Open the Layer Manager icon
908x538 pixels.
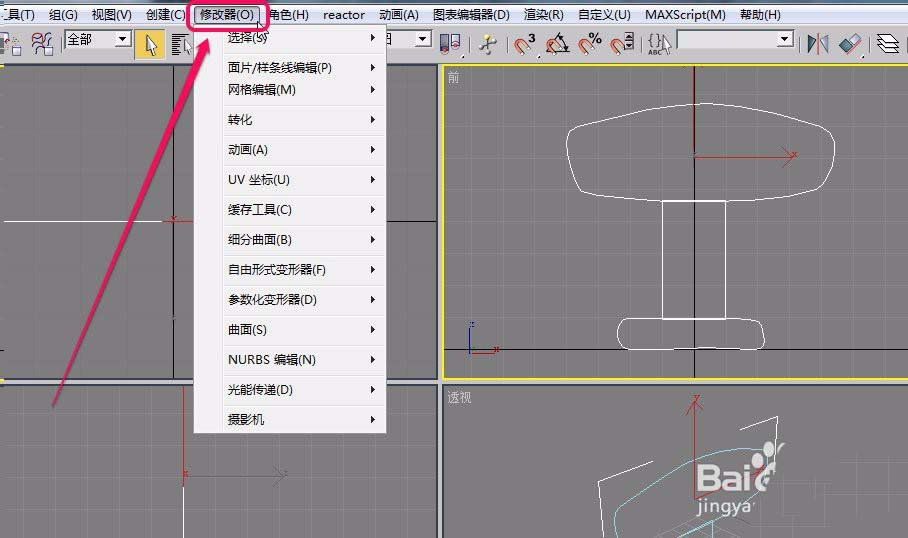pos(887,43)
